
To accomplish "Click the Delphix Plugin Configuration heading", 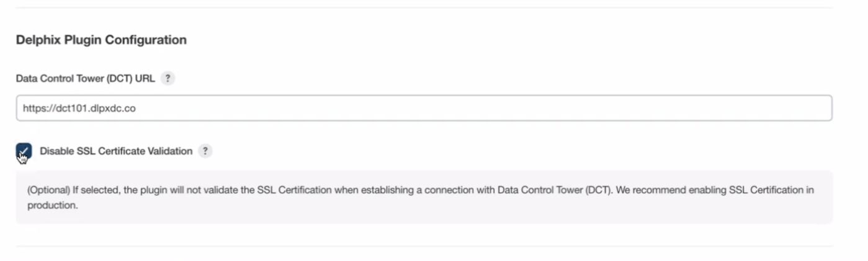I will tap(101, 40).
